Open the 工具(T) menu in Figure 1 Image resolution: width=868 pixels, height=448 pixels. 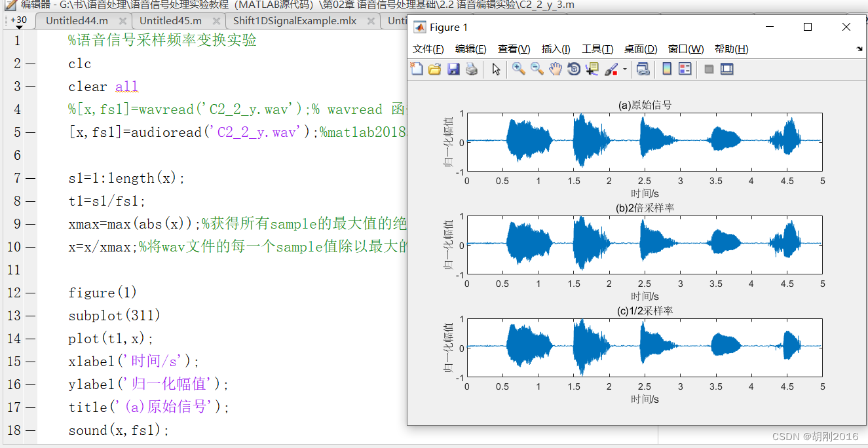tap(597, 49)
